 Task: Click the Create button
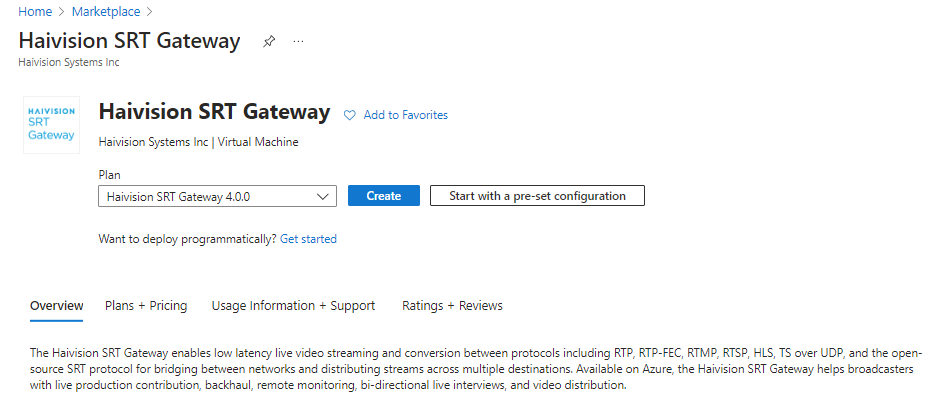click(x=384, y=196)
